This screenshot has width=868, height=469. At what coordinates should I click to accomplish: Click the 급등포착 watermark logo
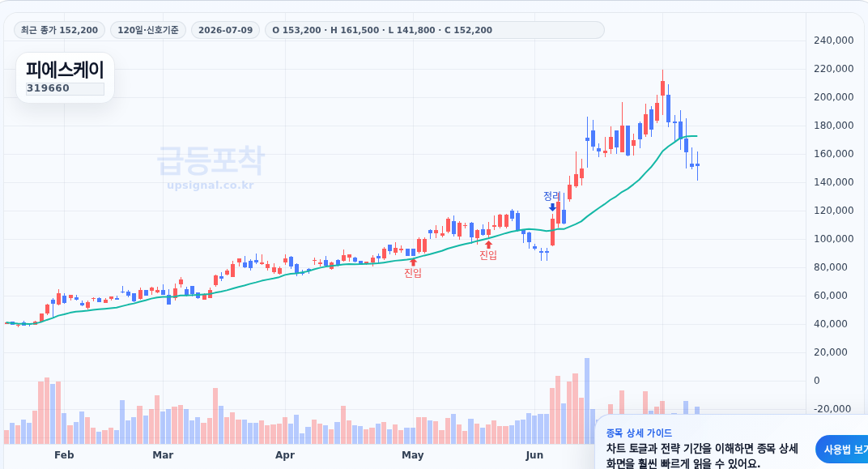211,160
